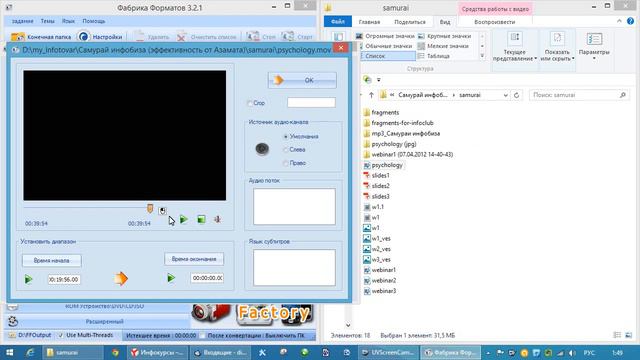
Task: Open the address bar history dropdown
Action: click(x=505, y=95)
